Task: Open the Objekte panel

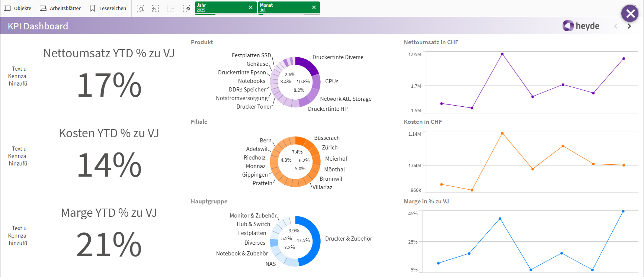Action: (x=17, y=8)
